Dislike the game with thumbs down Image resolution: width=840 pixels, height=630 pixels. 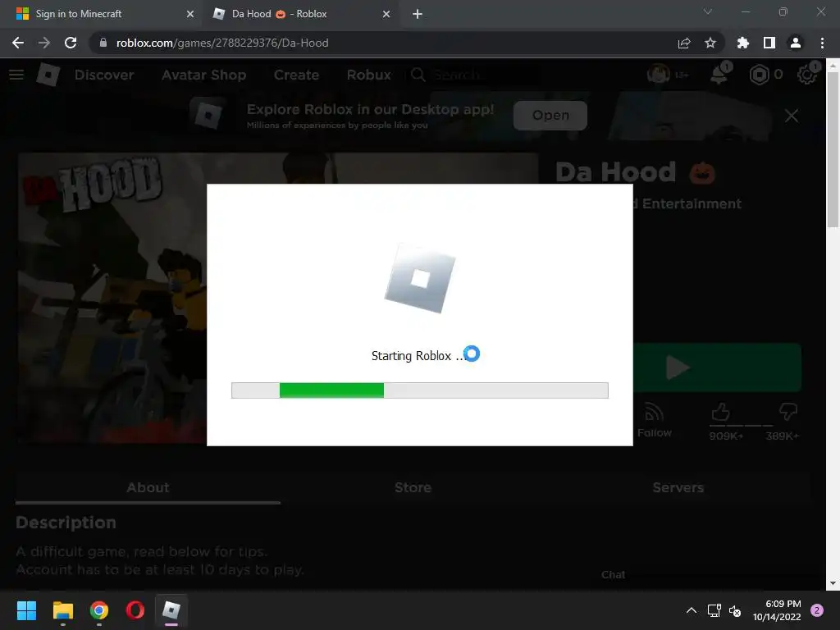(x=788, y=413)
